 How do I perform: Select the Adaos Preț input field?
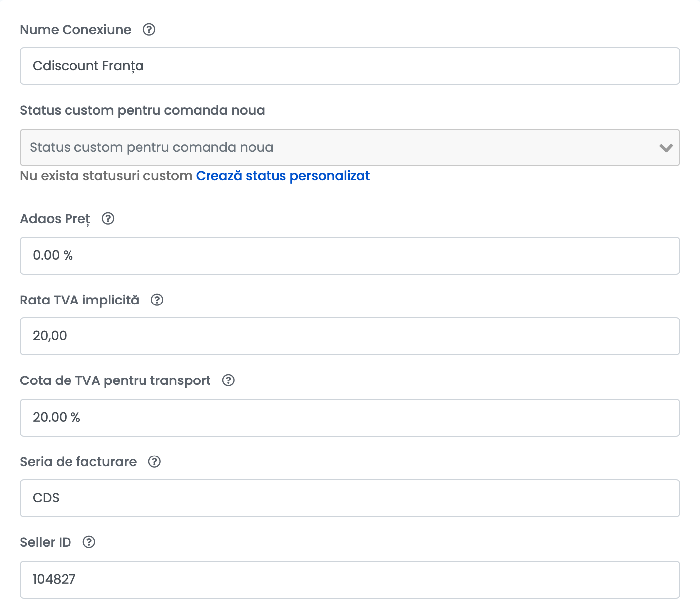tap(350, 256)
